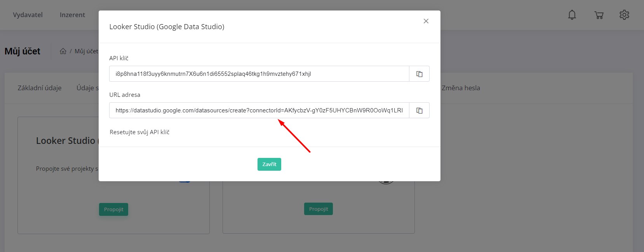644x252 pixels.
Task: Switch to Změna hesla tab
Action: [x=461, y=88]
